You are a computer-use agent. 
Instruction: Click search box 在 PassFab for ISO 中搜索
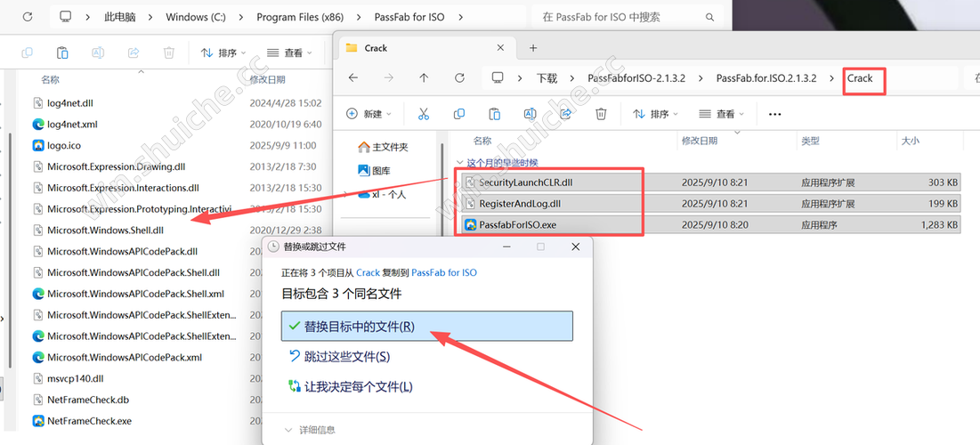(628, 18)
